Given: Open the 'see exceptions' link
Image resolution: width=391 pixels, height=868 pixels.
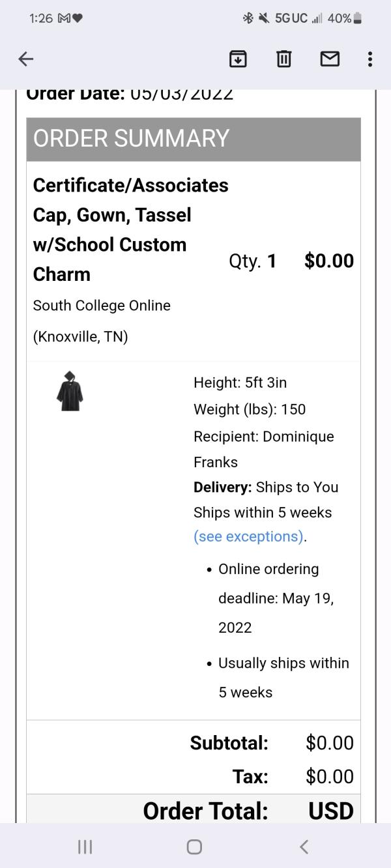Looking at the screenshot, I should click(x=248, y=536).
